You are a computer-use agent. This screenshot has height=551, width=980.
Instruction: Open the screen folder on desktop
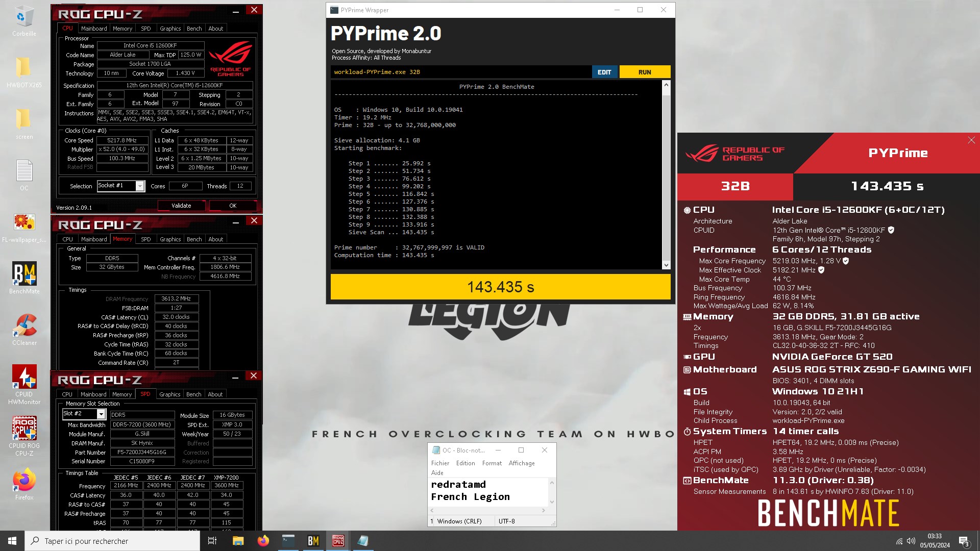(x=24, y=124)
